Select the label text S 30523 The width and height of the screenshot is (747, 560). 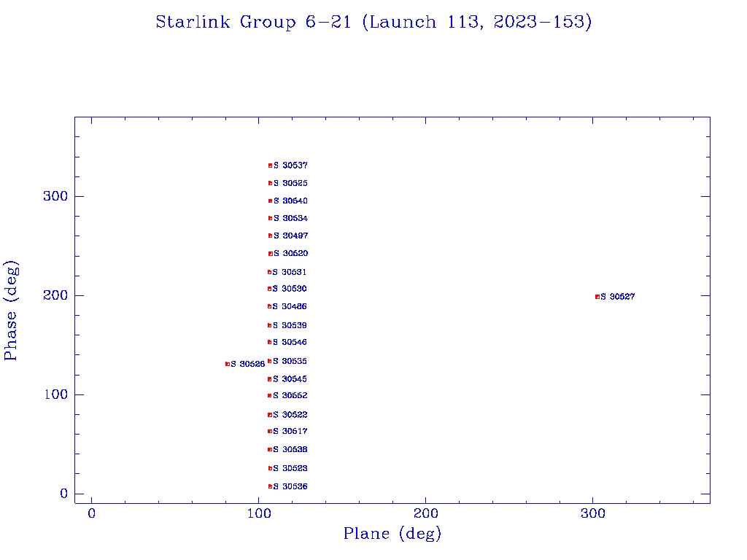tap(290, 469)
